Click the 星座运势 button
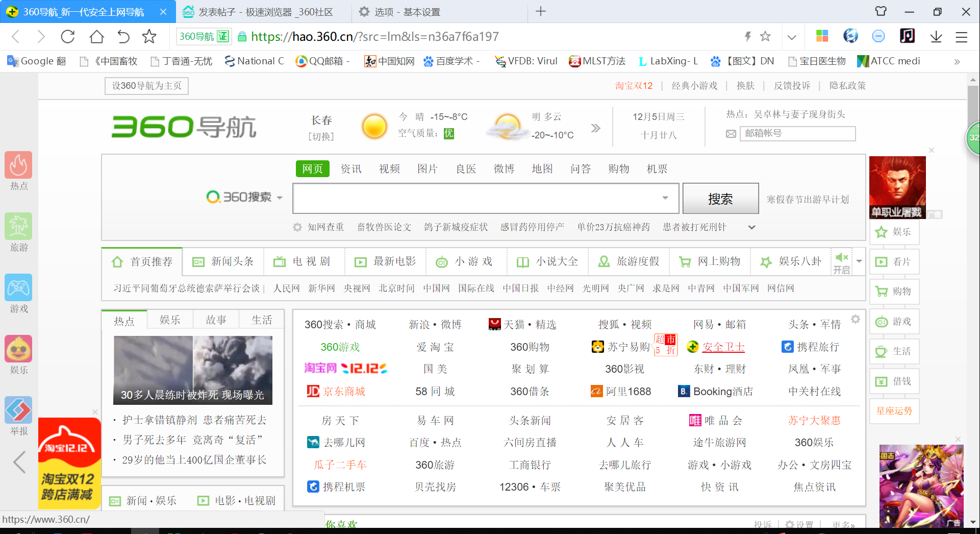 coord(894,411)
